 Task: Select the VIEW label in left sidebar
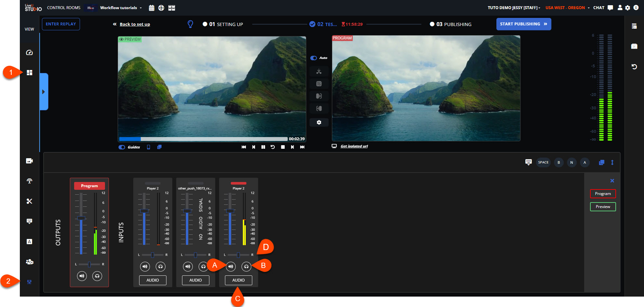coord(29,29)
